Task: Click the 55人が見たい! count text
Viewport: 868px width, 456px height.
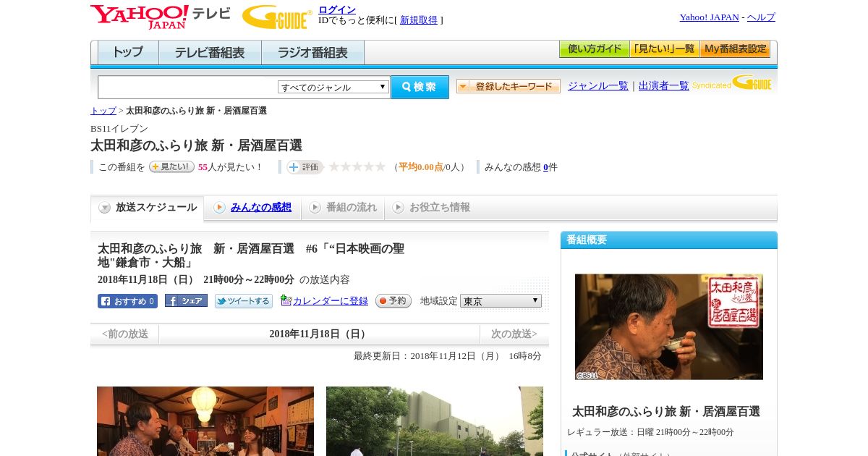Action: pyautogui.click(x=230, y=167)
